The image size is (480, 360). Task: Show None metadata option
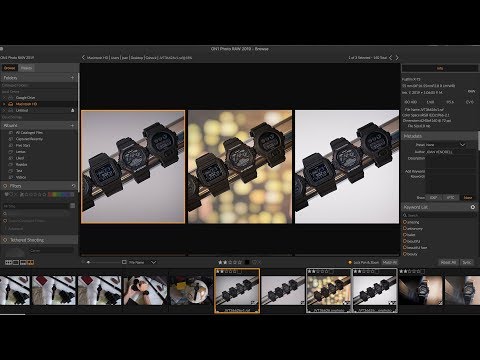(468, 198)
